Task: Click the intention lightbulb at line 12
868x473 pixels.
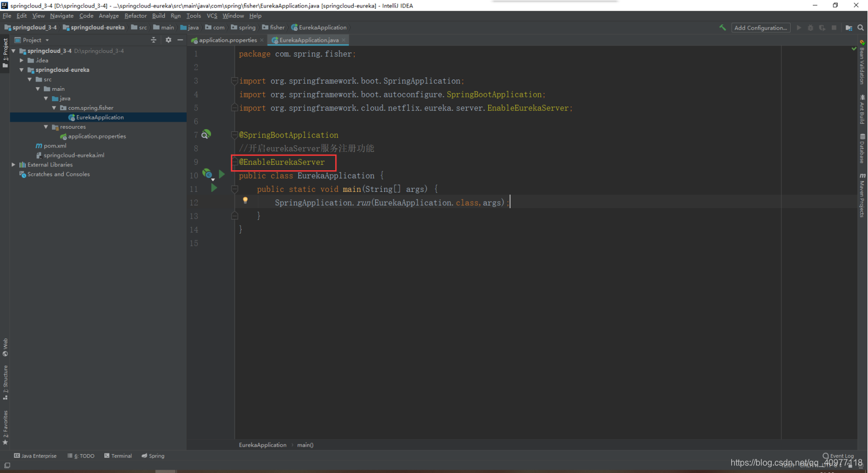Action: point(245,201)
